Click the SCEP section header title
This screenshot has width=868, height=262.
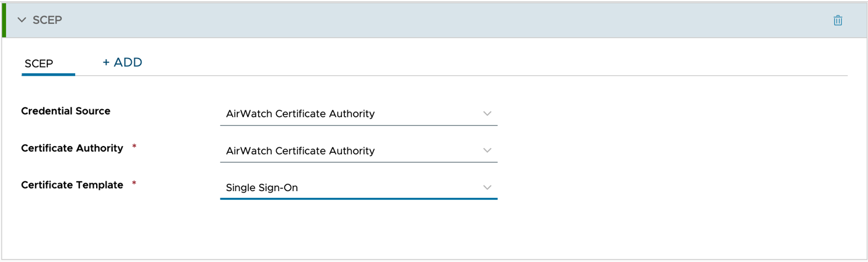47,20
